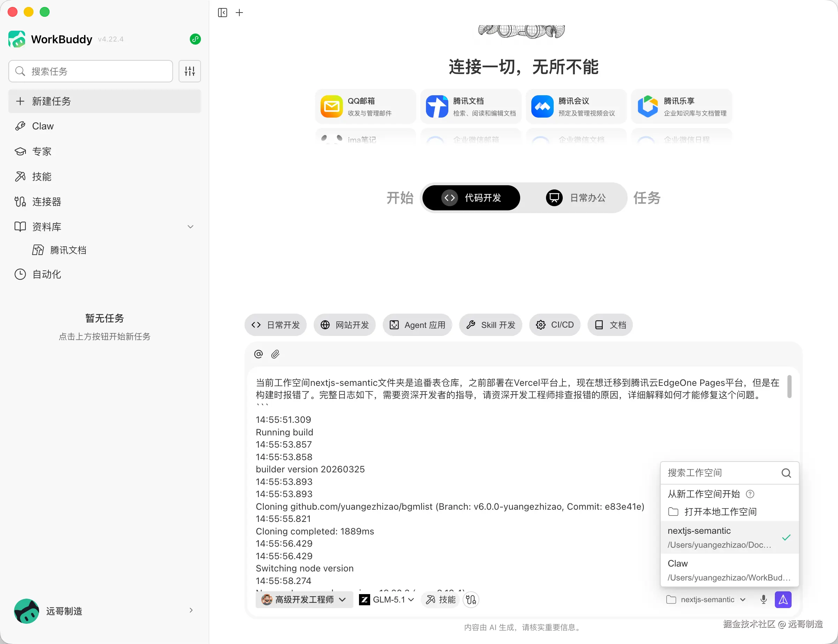This screenshot has height=644, width=838.
Task: Switch to 日常办公 mode
Action: tap(575, 198)
